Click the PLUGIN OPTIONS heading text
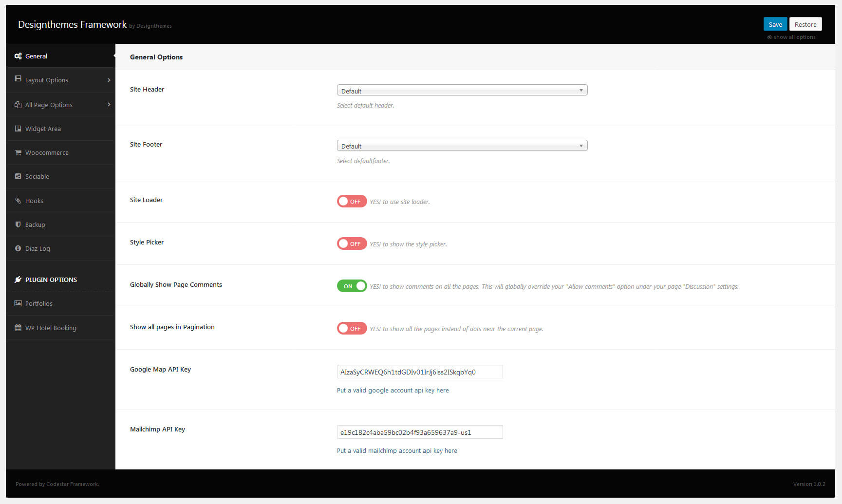The width and height of the screenshot is (842, 504). [x=51, y=280]
